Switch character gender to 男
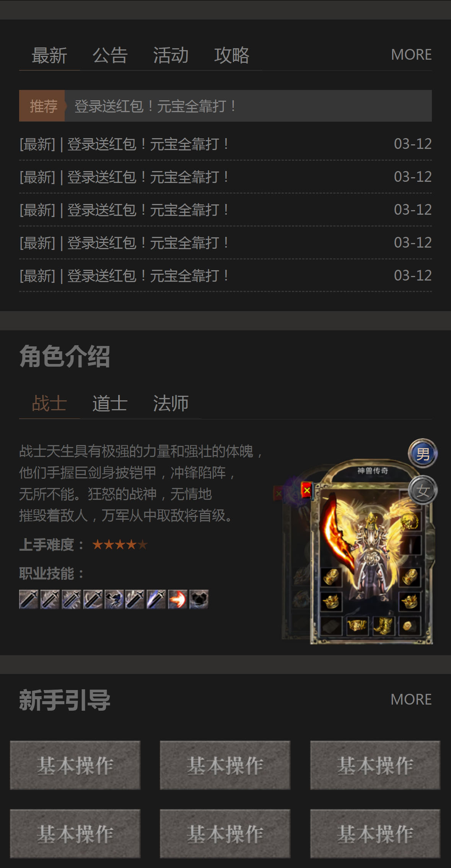Viewport: 451px width, 868px height. [423, 454]
